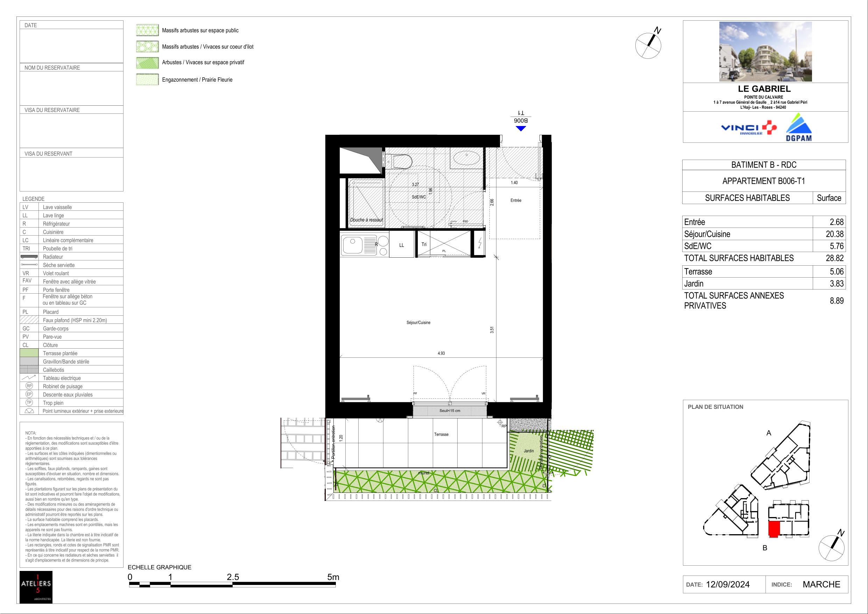This screenshot has width=868, height=614.
Task: Click the Le Gabriel building rendering photo
Action: [765, 51]
